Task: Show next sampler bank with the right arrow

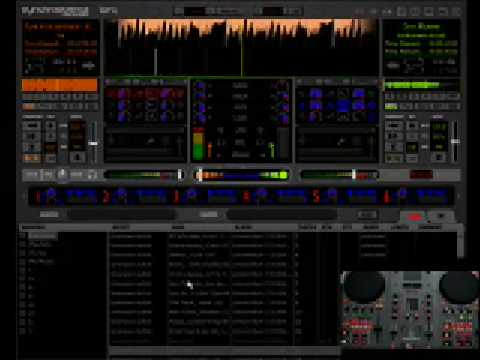Action: coord(458,197)
